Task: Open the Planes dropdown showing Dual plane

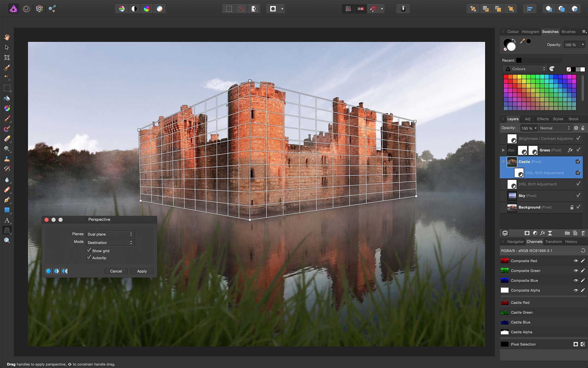Action: pyautogui.click(x=110, y=234)
